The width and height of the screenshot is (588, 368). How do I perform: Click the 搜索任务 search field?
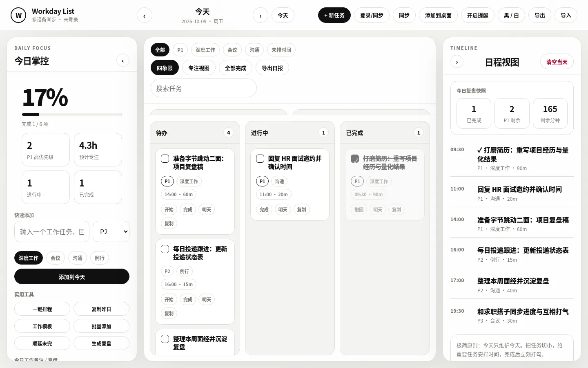pyautogui.click(x=204, y=88)
